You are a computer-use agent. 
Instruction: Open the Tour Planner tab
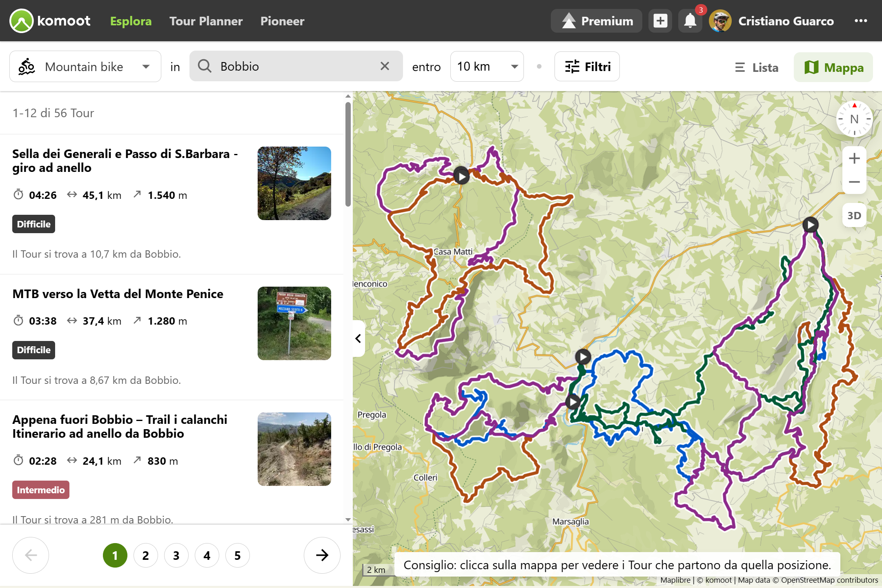[x=206, y=21]
